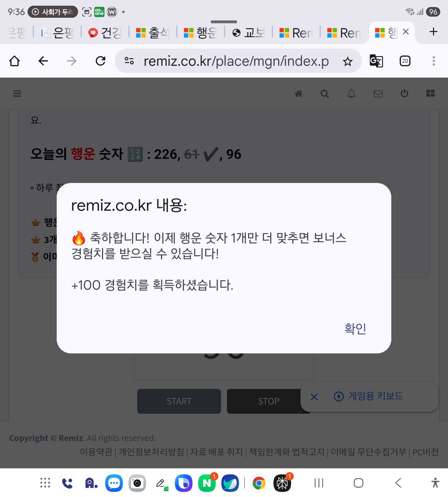The height and width of the screenshot is (497, 448).
Task: Open media notification pill in status bar
Action: pos(53,12)
